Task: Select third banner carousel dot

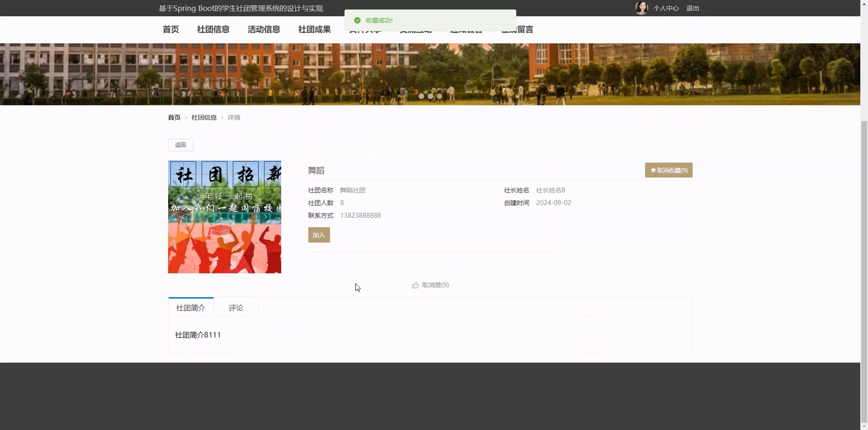Action: tap(439, 96)
